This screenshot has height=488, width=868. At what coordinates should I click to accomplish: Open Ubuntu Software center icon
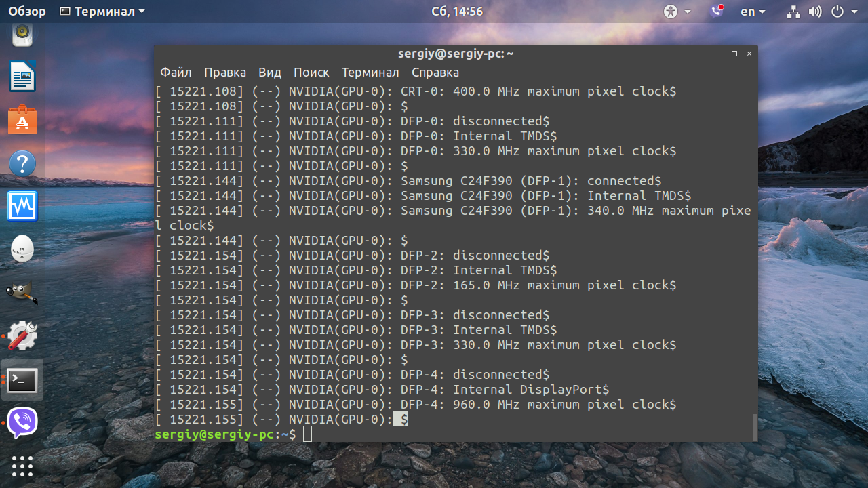22,120
